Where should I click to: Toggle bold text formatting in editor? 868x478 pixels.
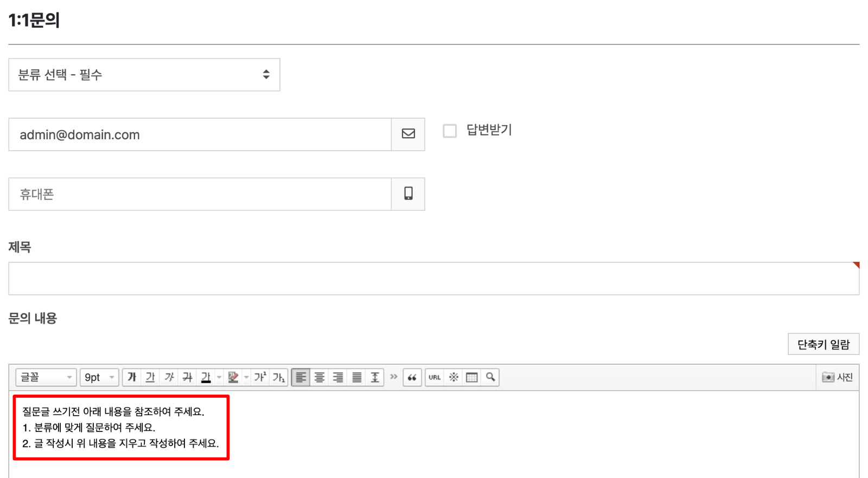[132, 377]
